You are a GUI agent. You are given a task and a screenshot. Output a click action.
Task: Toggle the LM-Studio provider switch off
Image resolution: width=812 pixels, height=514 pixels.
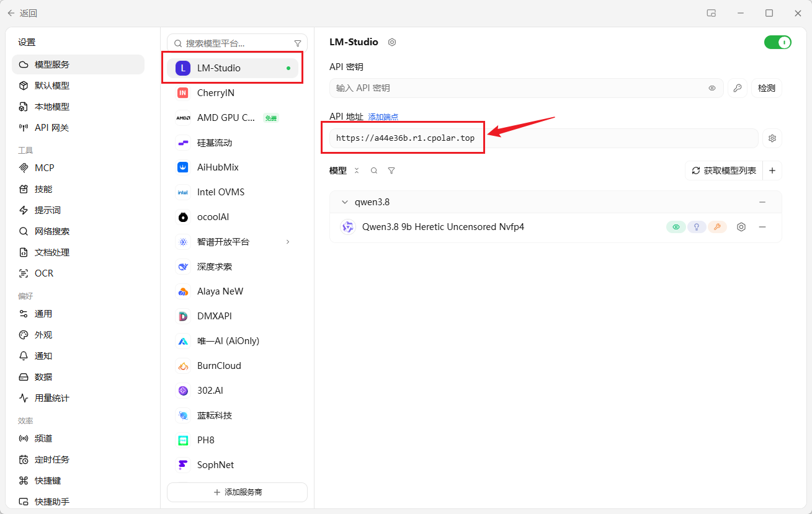point(778,42)
